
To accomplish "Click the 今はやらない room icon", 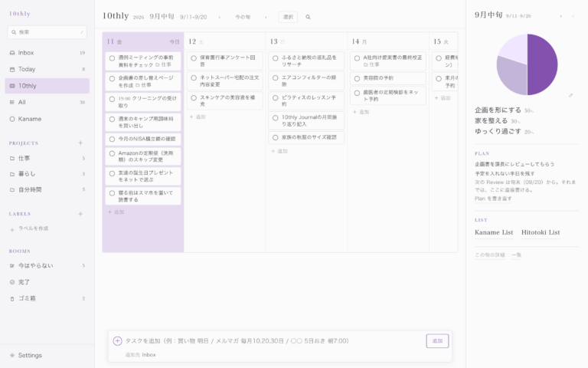I will 12,265.
